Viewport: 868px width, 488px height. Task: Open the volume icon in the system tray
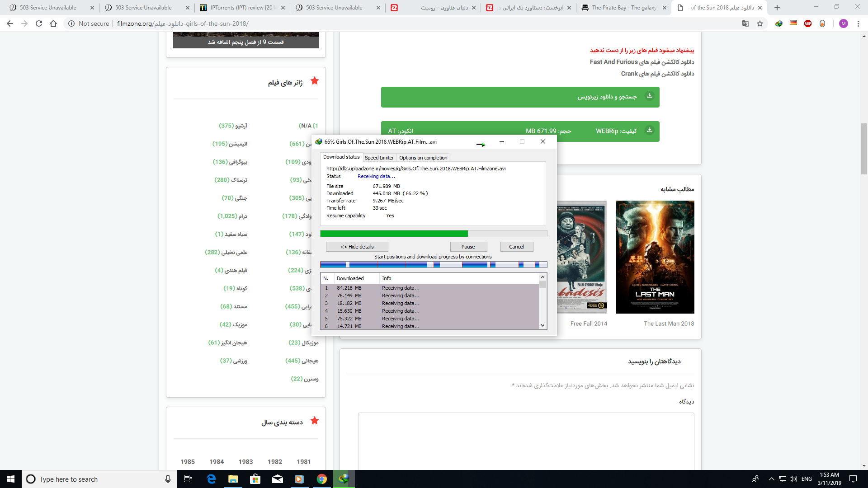[x=793, y=479]
